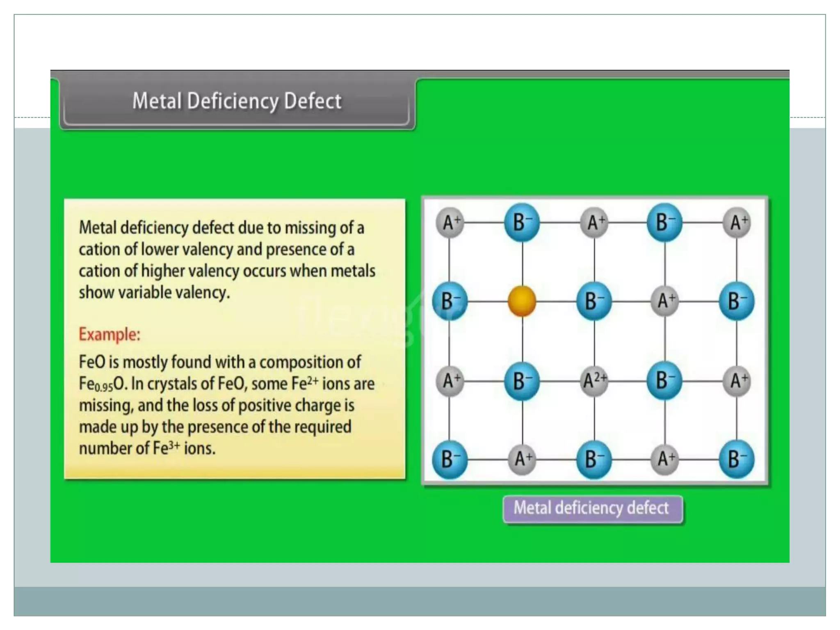Click the third-row leftmost A+ sphere
The height and width of the screenshot is (630, 840).
(450, 381)
